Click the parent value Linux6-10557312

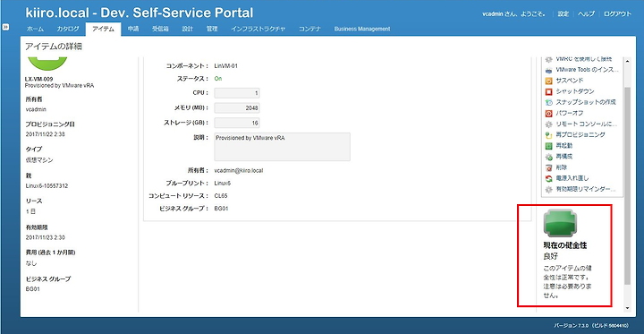[x=47, y=186]
